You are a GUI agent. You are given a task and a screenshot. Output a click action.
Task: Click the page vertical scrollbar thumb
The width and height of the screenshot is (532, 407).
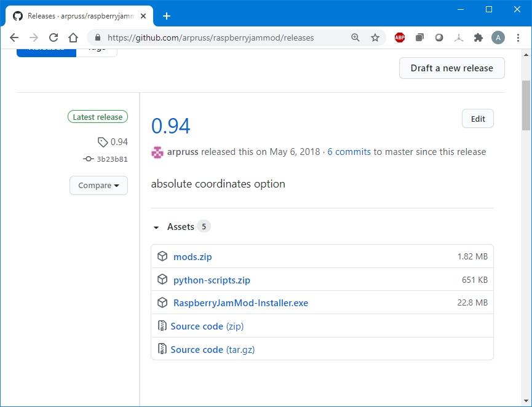click(x=526, y=105)
